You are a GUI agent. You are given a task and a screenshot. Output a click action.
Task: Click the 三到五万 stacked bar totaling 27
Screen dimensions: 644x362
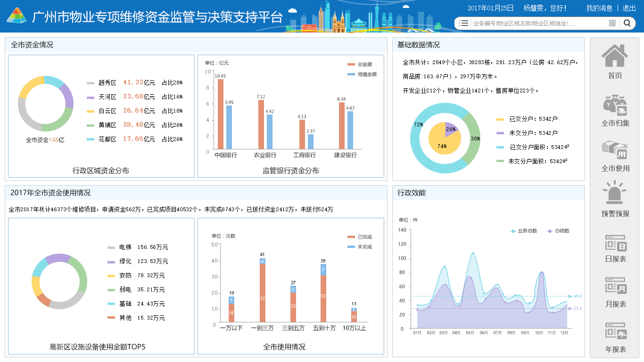(293, 304)
